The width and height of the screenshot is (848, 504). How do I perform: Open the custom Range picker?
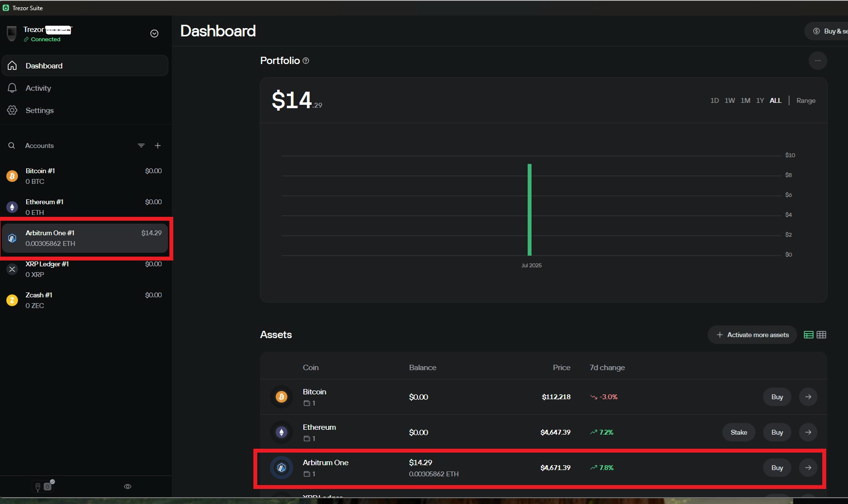pos(806,100)
